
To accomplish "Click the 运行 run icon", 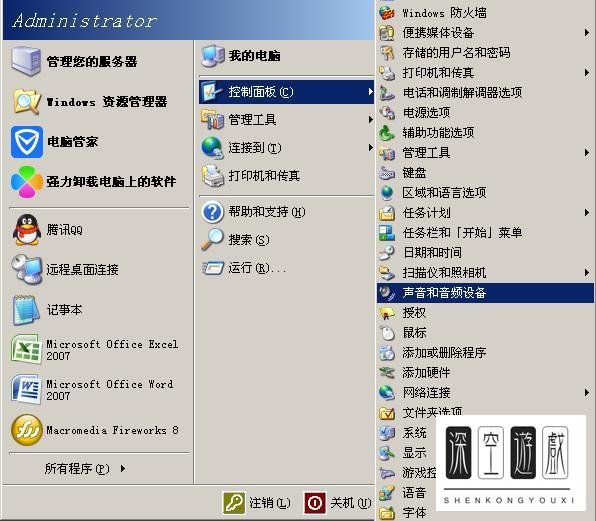I will 213,268.
